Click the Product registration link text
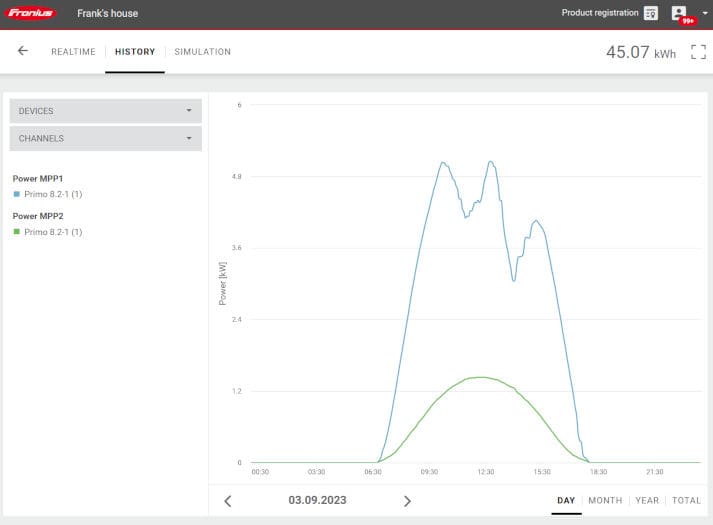The width and height of the screenshot is (713, 525). click(600, 13)
